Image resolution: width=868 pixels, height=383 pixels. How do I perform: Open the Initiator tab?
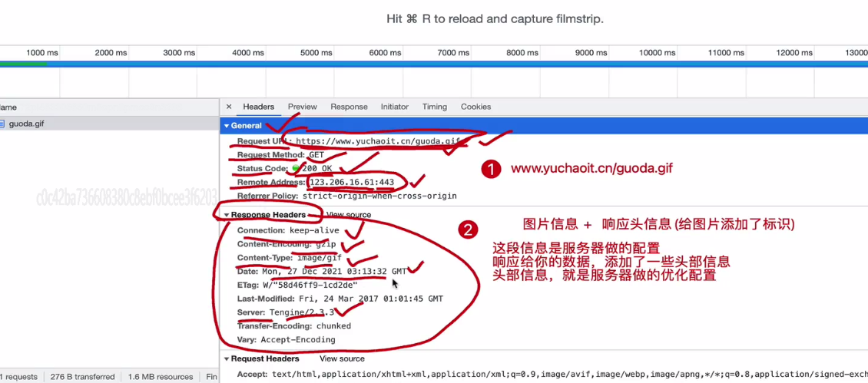[x=394, y=107]
